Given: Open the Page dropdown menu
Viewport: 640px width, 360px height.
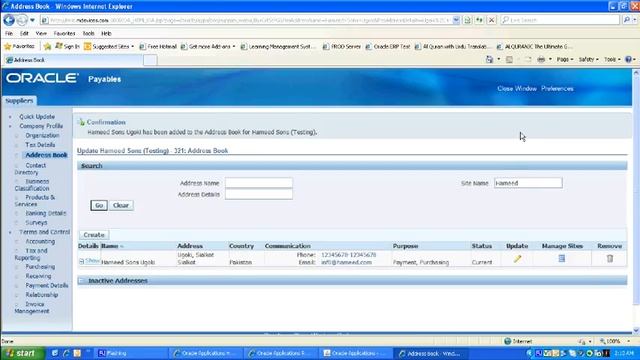Looking at the screenshot, I should (565, 60).
